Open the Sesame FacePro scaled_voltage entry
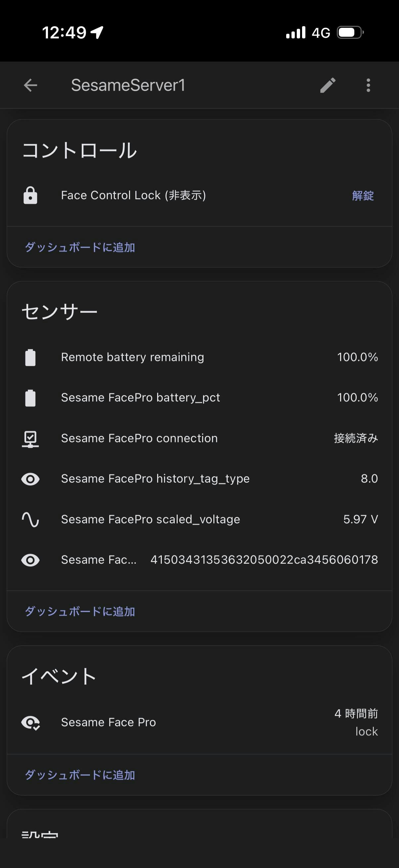Image resolution: width=399 pixels, height=868 pixels. (x=150, y=520)
